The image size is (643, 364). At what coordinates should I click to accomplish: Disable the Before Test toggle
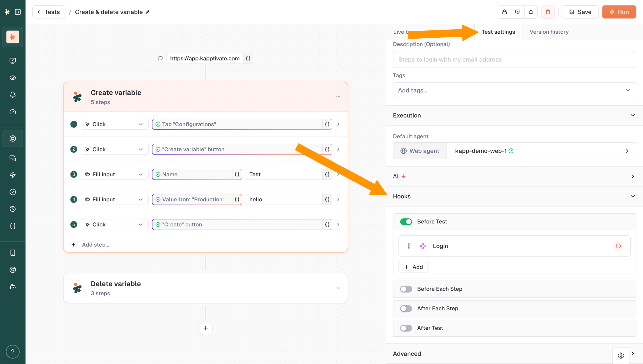[406, 222]
